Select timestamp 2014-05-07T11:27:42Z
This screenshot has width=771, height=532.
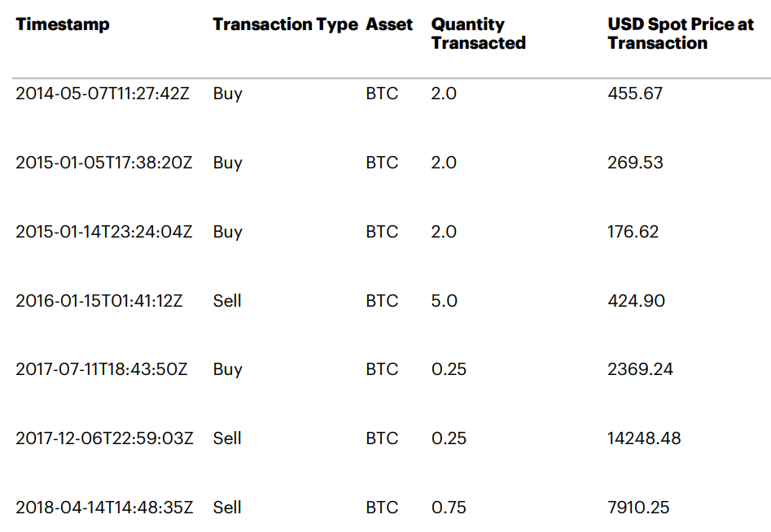pos(103,94)
